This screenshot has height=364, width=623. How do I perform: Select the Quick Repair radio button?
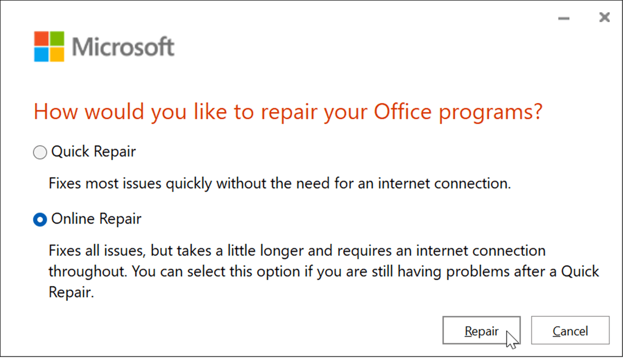pos(40,152)
